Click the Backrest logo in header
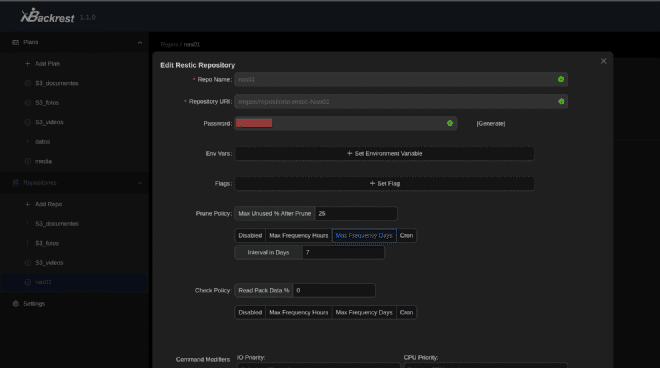660x368 pixels. (47, 16)
